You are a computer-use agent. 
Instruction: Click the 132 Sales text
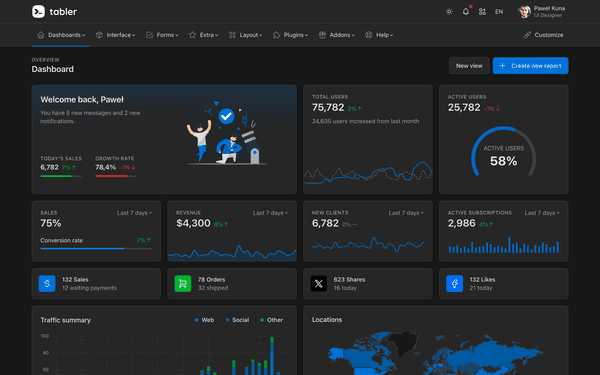(75, 280)
